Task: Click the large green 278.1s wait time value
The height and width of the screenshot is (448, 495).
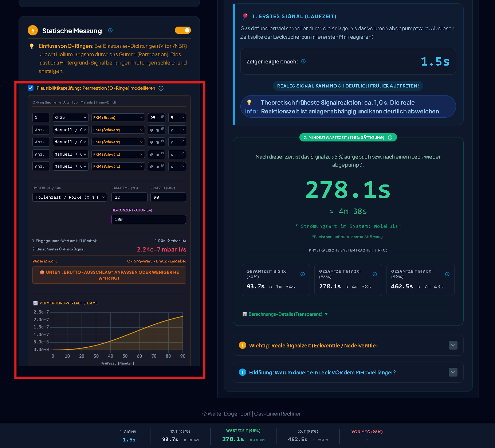Action: coord(348,190)
